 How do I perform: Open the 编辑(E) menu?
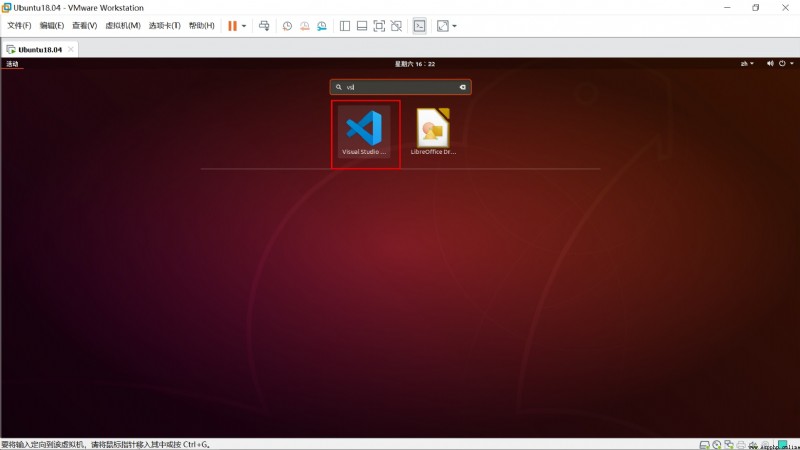click(x=52, y=26)
